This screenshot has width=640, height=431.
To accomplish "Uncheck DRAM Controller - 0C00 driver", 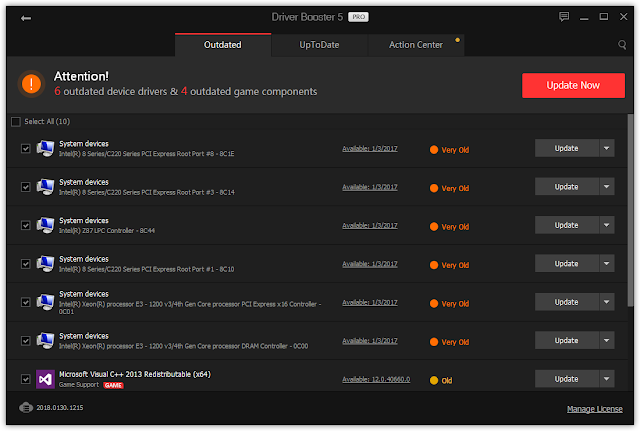I will (x=26, y=341).
